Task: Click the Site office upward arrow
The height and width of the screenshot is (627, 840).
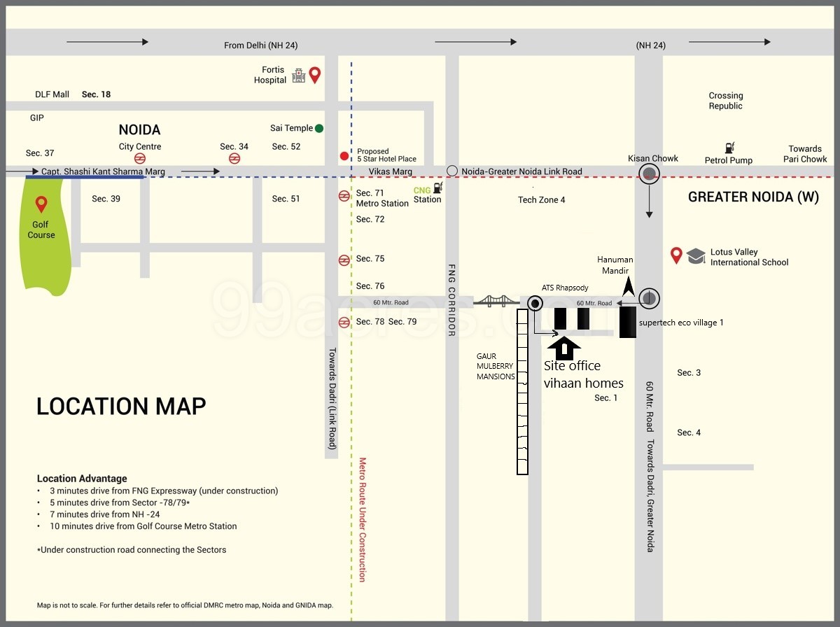Action: [x=563, y=348]
